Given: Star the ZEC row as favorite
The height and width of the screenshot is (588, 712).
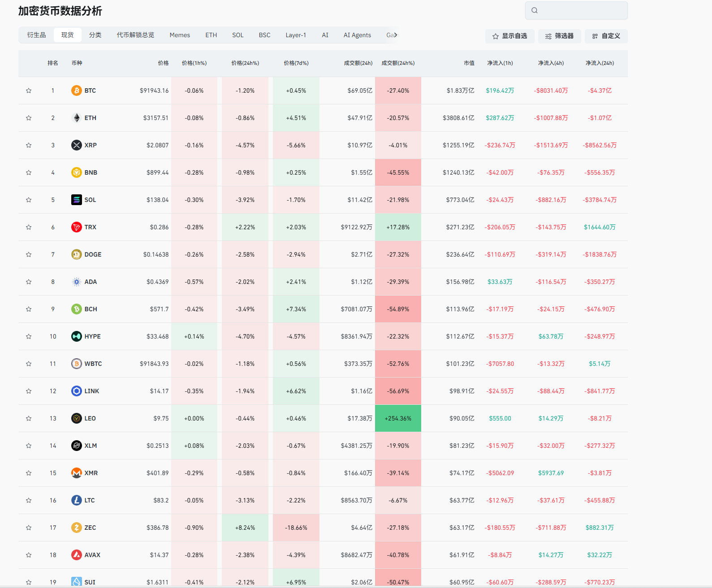Looking at the screenshot, I should (29, 528).
